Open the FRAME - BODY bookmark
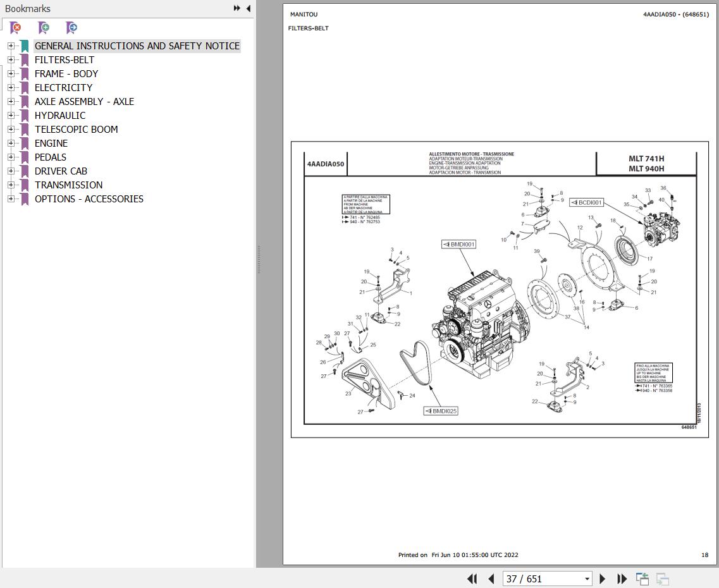The width and height of the screenshot is (719, 588). [x=66, y=73]
